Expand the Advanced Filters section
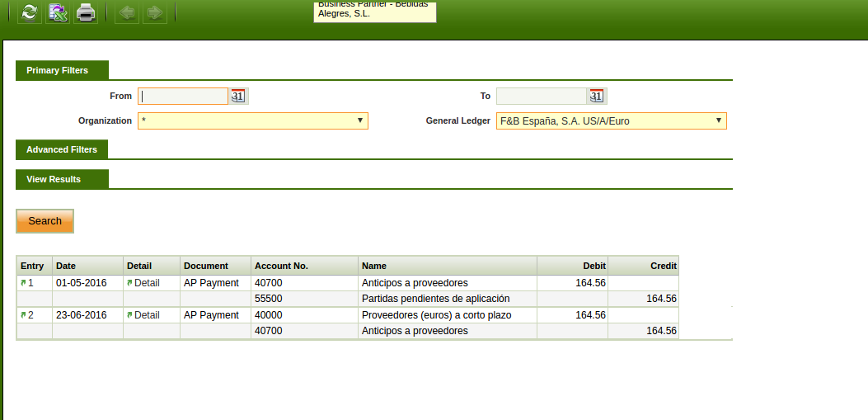 (x=62, y=149)
